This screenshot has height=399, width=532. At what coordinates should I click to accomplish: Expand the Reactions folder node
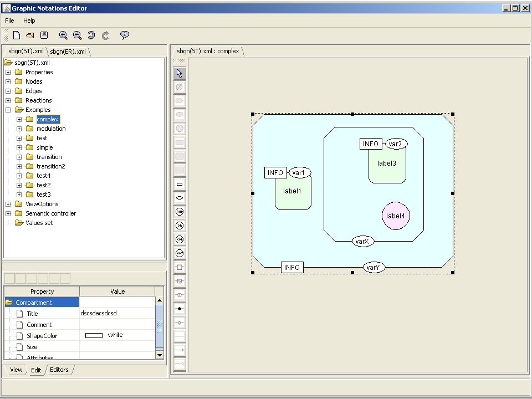[x=8, y=100]
